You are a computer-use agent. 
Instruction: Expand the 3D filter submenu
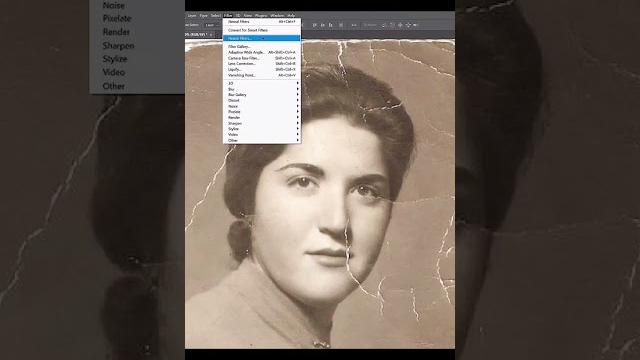(262, 83)
